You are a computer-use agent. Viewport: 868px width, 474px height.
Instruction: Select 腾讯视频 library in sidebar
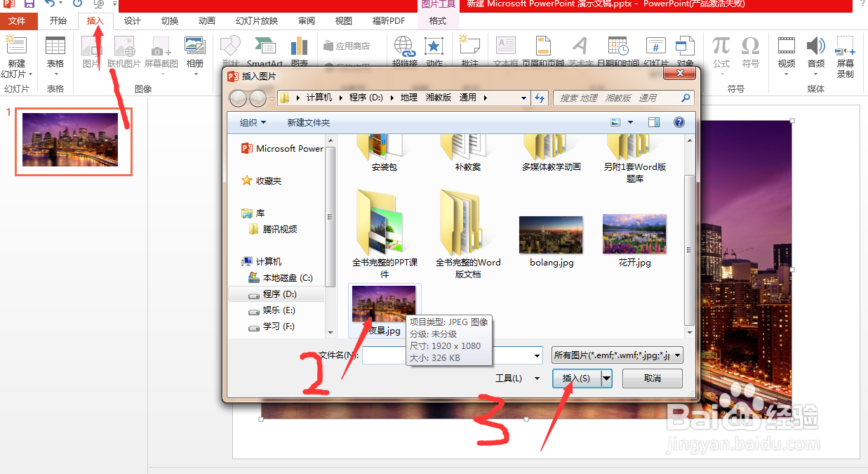(272, 229)
